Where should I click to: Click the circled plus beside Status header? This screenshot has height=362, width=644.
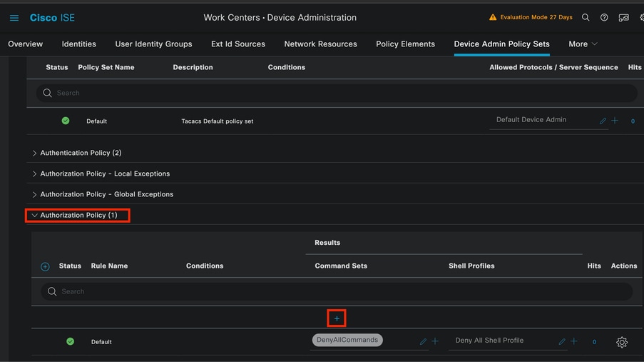pos(45,266)
